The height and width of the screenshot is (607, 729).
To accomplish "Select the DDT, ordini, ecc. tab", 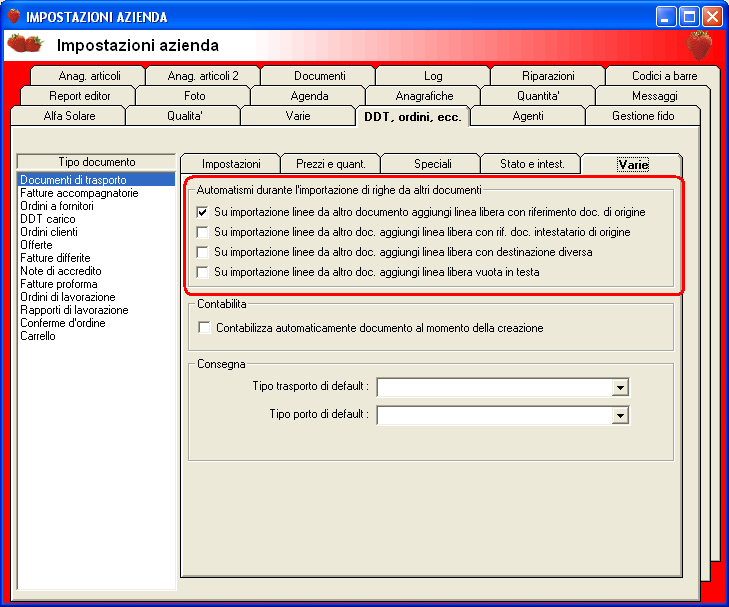I will coord(413,116).
